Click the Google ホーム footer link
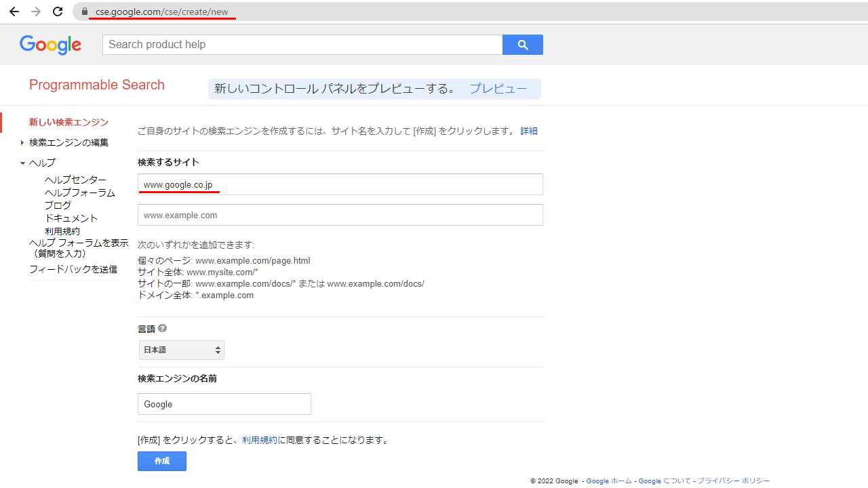Viewport: 868px width, 488px height. 608,481
